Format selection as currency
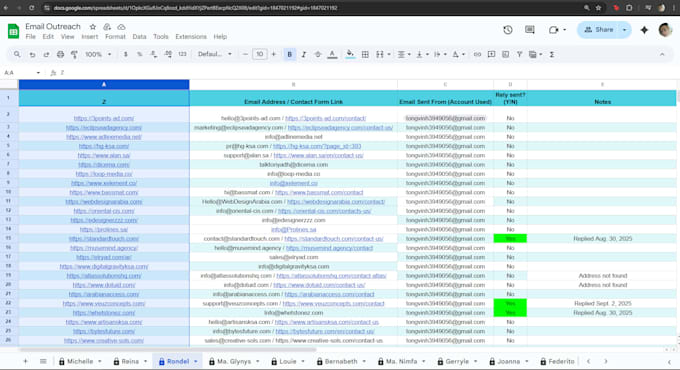 [x=125, y=54]
